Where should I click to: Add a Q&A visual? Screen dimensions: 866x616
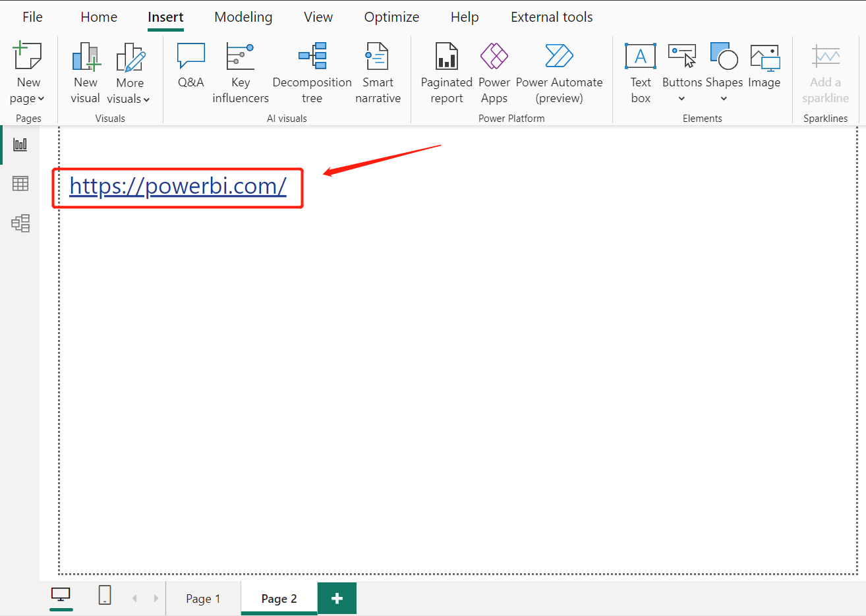191,66
